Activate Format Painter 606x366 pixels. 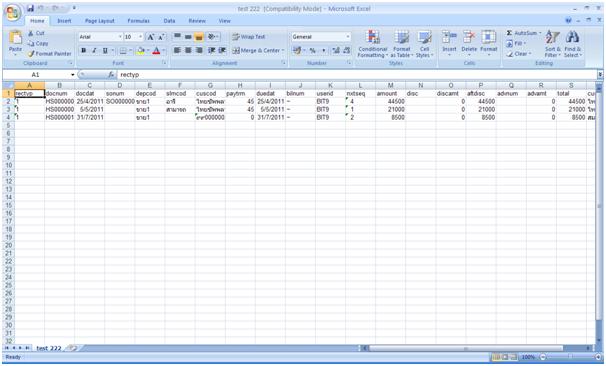click(49, 54)
